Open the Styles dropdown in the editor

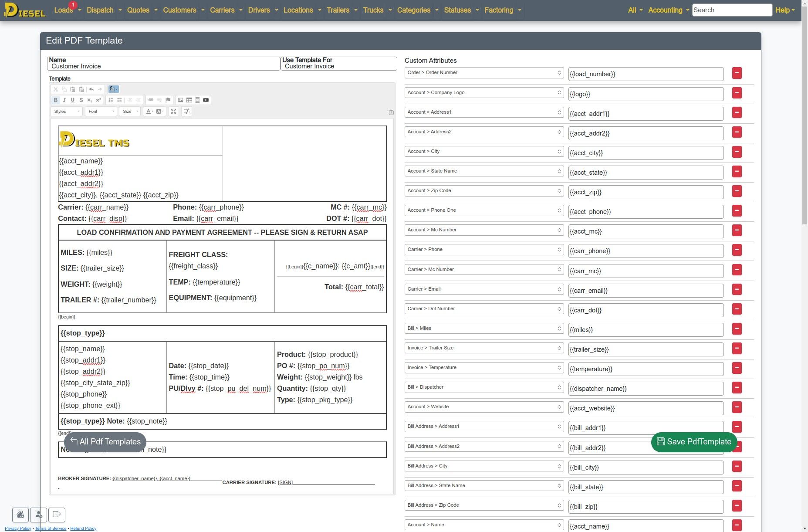[x=67, y=112]
